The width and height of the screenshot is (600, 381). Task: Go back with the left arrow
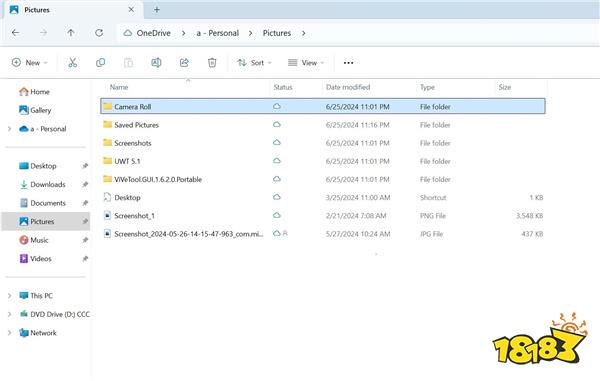click(15, 33)
